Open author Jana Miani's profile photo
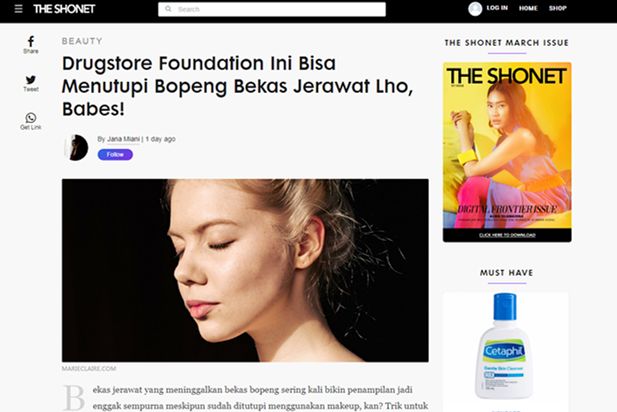This screenshot has width=617, height=412. (x=76, y=147)
